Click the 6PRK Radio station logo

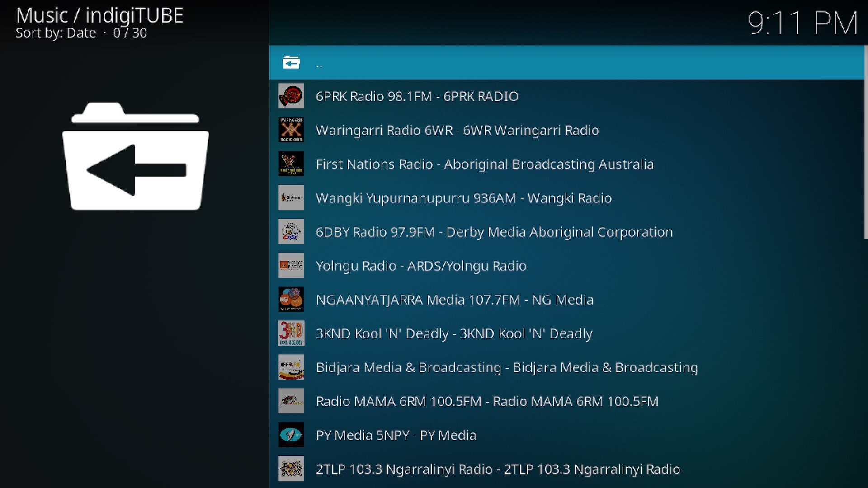291,96
